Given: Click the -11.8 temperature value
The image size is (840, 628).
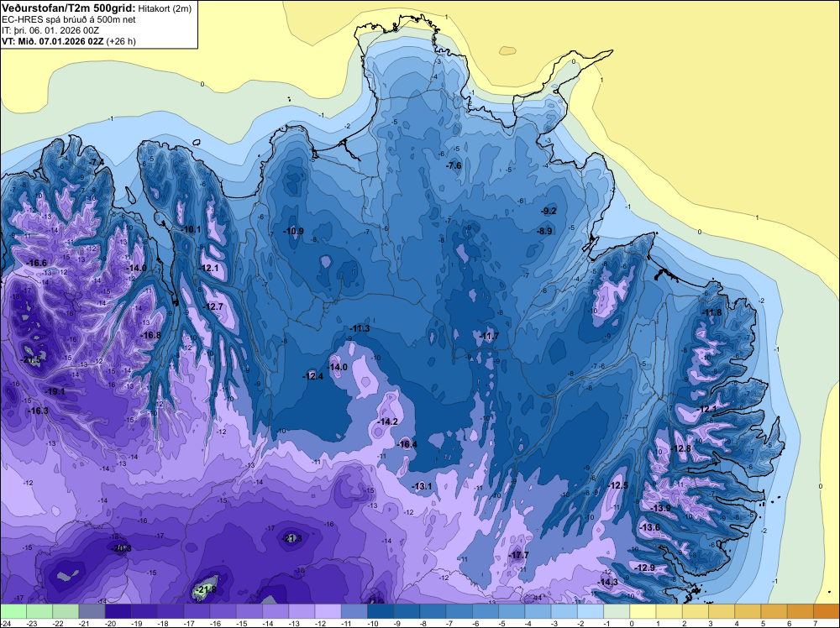Looking at the screenshot, I should 711,312.
